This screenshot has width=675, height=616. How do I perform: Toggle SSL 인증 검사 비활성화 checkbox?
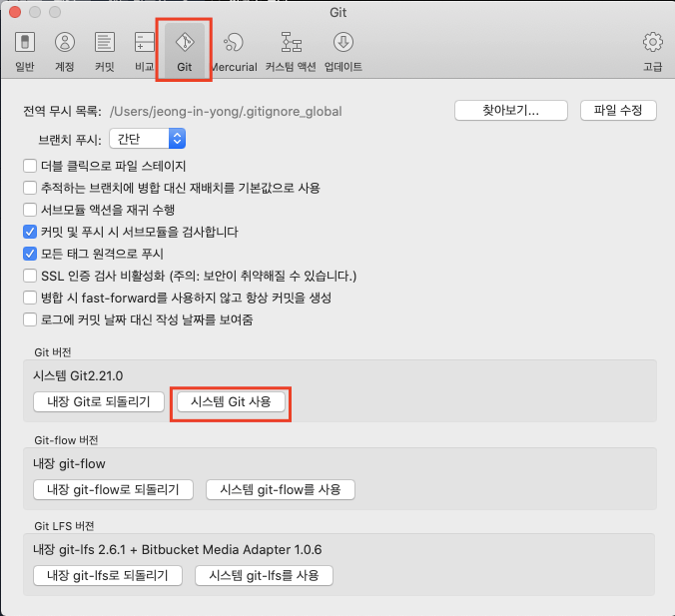click(x=30, y=276)
